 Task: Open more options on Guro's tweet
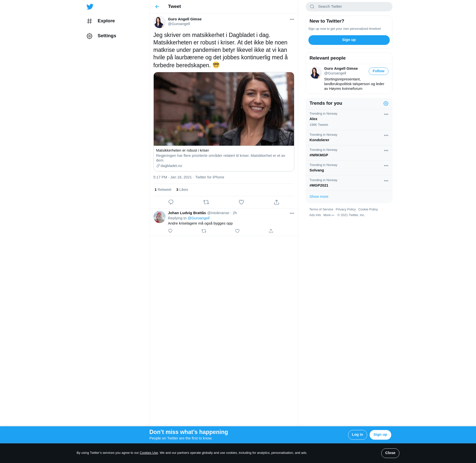click(x=292, y=19)
